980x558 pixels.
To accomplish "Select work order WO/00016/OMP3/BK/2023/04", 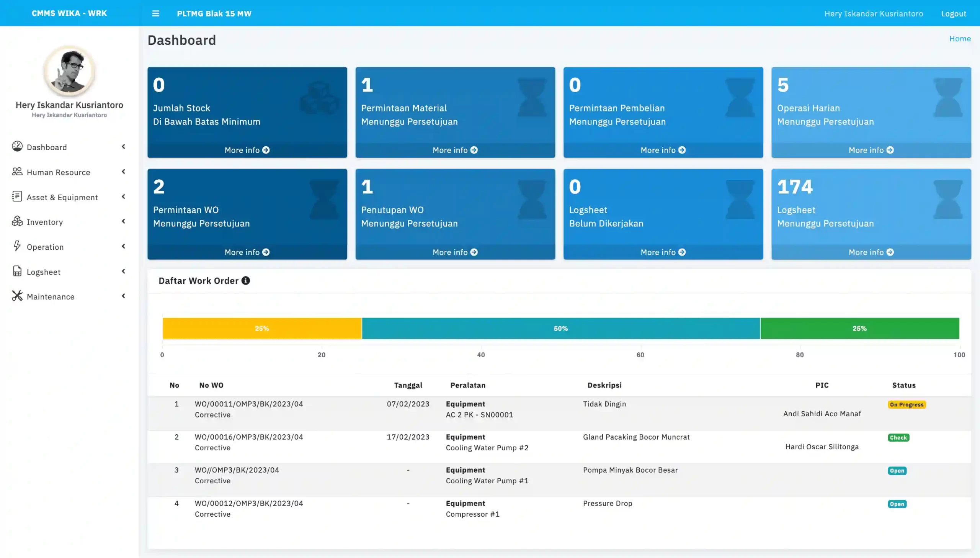I will (248, 437).
